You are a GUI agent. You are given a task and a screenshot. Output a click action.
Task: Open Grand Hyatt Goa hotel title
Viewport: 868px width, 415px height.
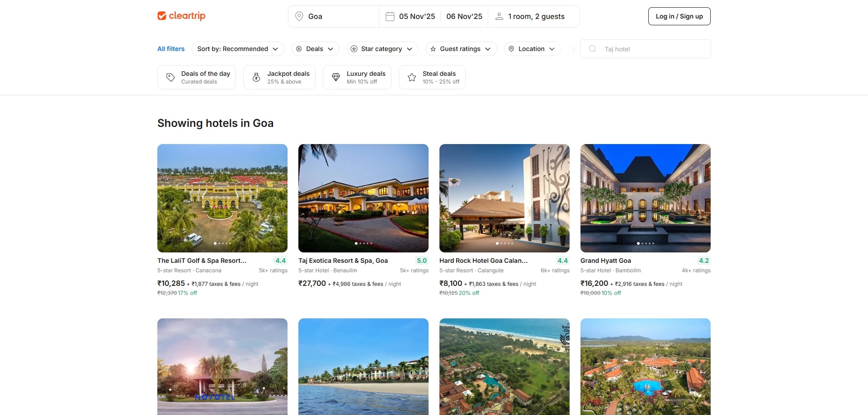606,261
